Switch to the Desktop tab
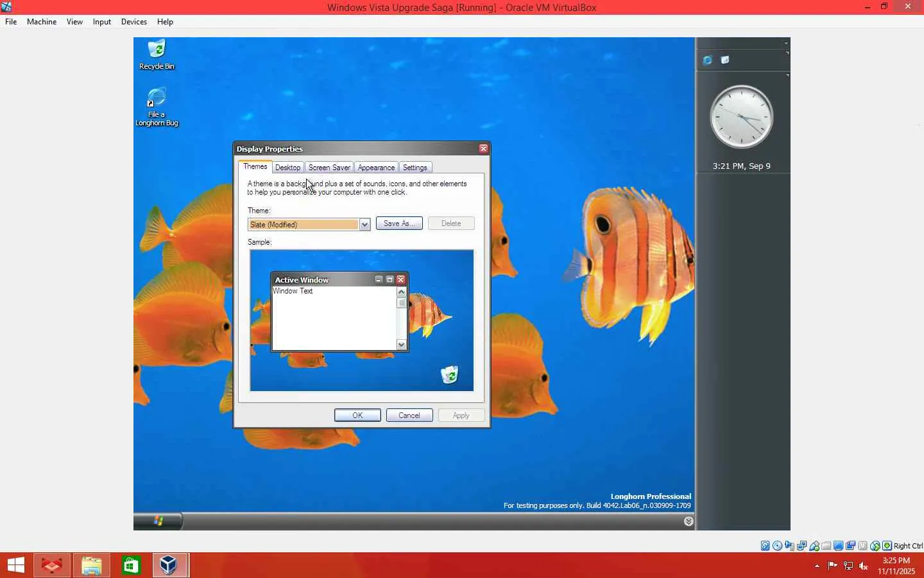 click(287, 168)
